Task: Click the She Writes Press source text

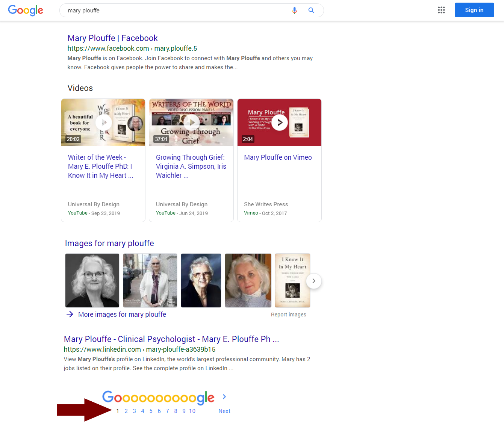Action: [266, 204]
